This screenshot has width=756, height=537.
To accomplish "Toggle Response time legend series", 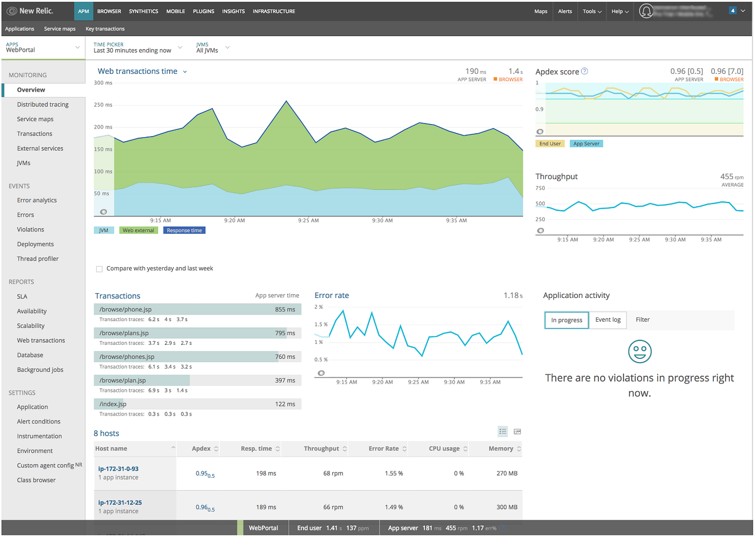I will (184, 230).
